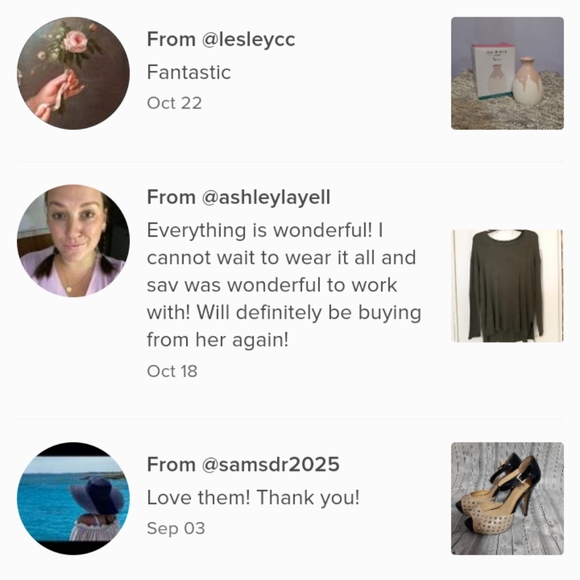Visit the @lesleycc username link
This screenshot has height=580, width=580.
(248, 40)
